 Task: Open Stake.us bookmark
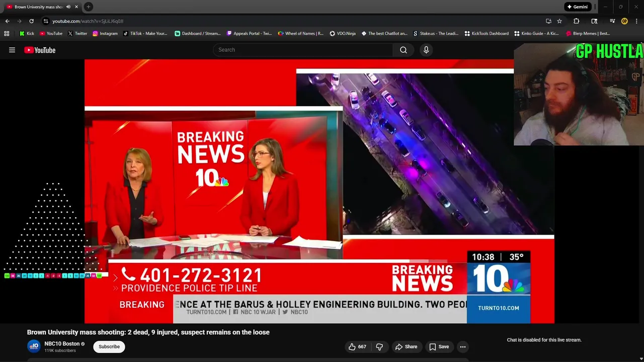coord(436,33)
